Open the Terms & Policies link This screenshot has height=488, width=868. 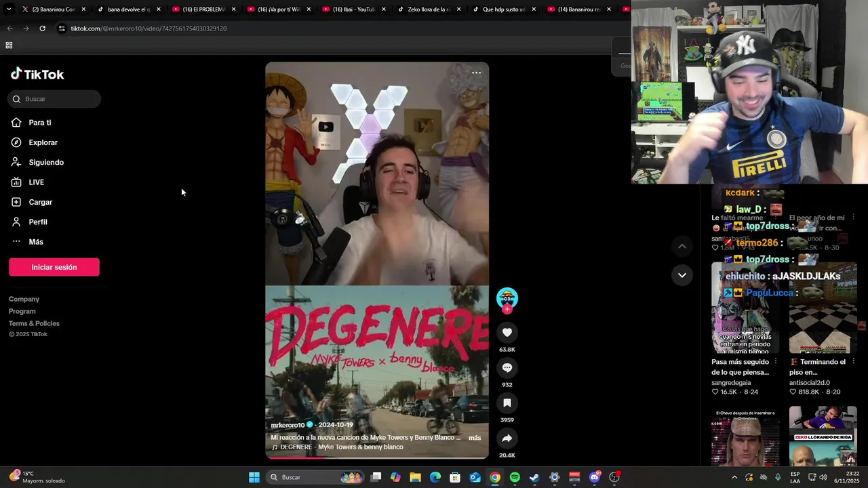[x=34, y=323]
